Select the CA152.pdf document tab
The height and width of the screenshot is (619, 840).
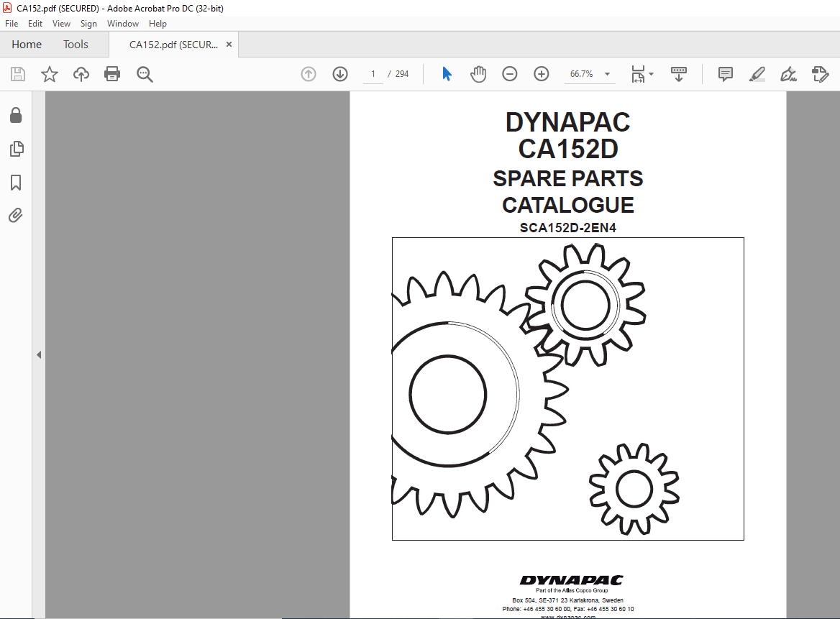pyautogui.click(x=173, y=45)
